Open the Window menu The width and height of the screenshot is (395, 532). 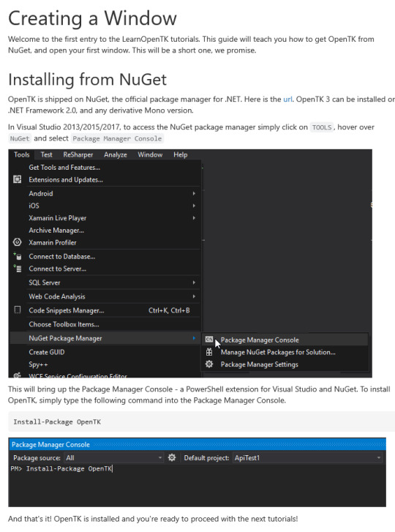pyautogui.click(x=150, y=154)
